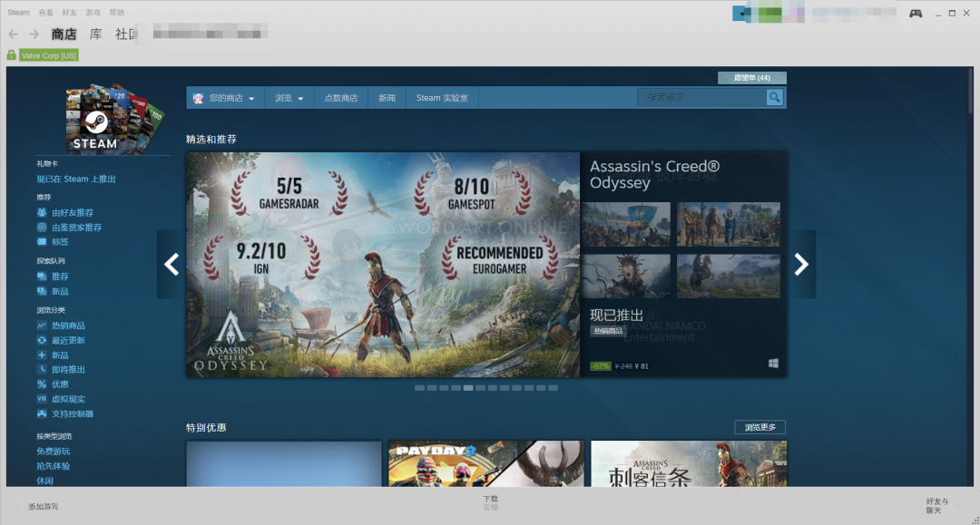Open 好友与聊天 at bottom right
The image size is (980, 525).
point(936,506)
